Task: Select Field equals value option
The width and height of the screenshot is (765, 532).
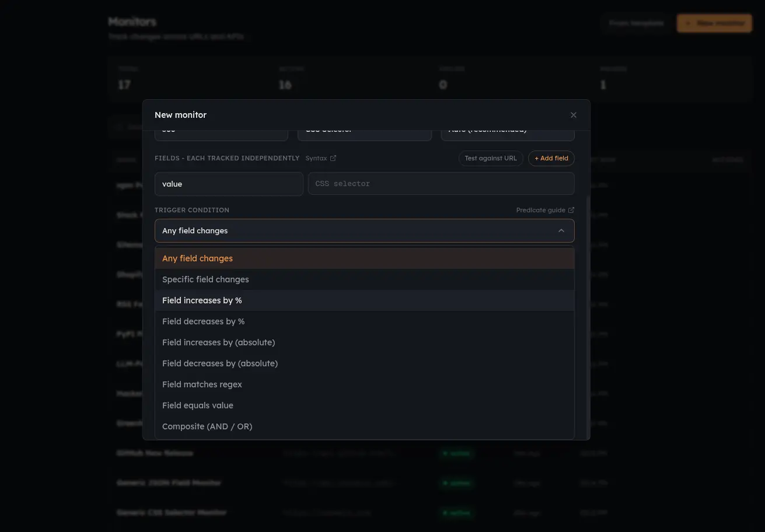Action: click(365, 405)
